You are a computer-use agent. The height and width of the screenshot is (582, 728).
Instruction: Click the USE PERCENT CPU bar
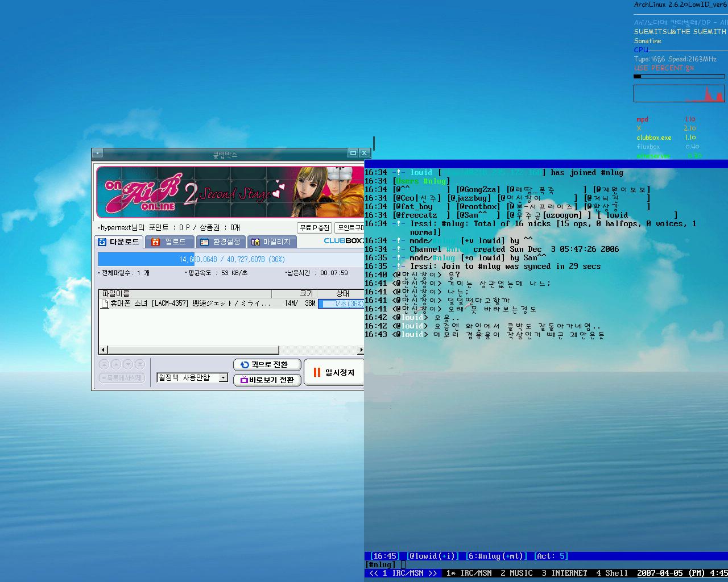679,76
